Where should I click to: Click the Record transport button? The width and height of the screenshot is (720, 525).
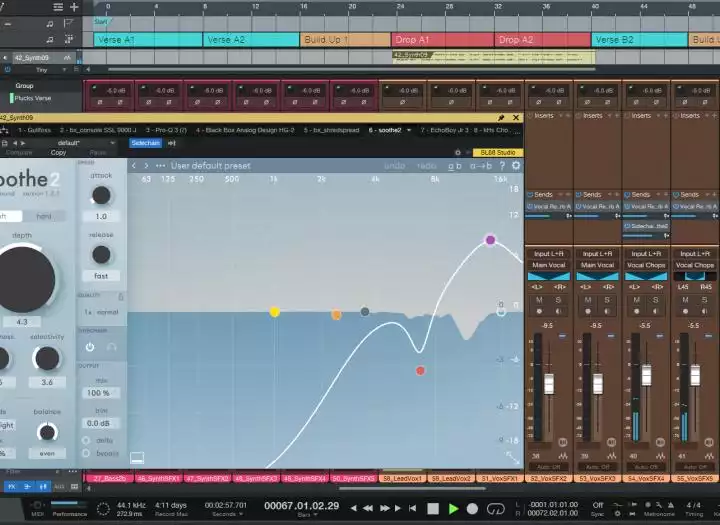pyautogui.click(x=472, y=508)
